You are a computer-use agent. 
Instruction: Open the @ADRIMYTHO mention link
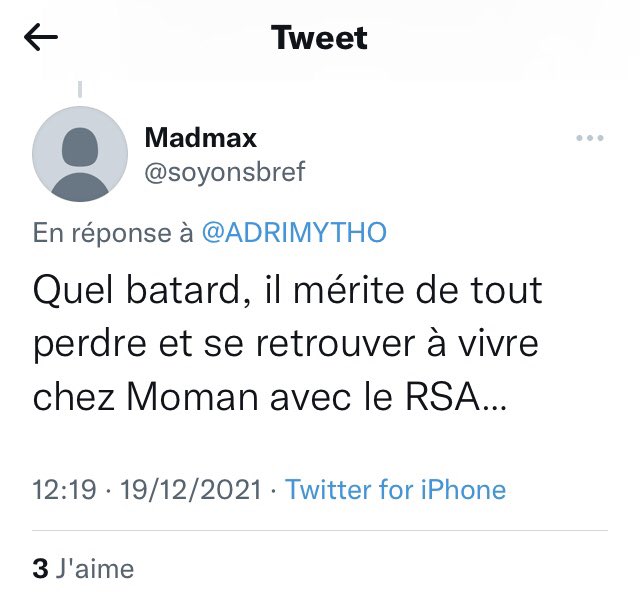pos(294,233)
